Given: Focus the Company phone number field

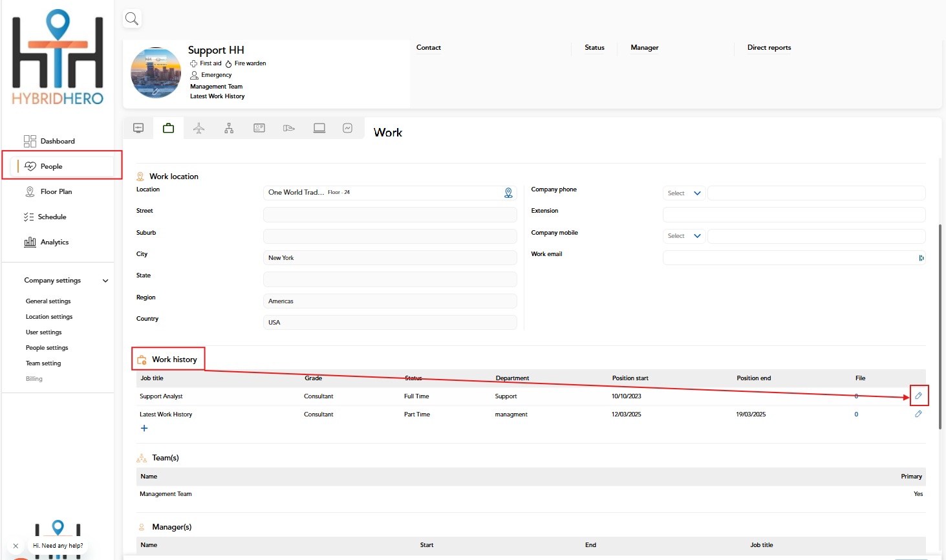Looking at the screenshot, I should click(x=817, y=193).
